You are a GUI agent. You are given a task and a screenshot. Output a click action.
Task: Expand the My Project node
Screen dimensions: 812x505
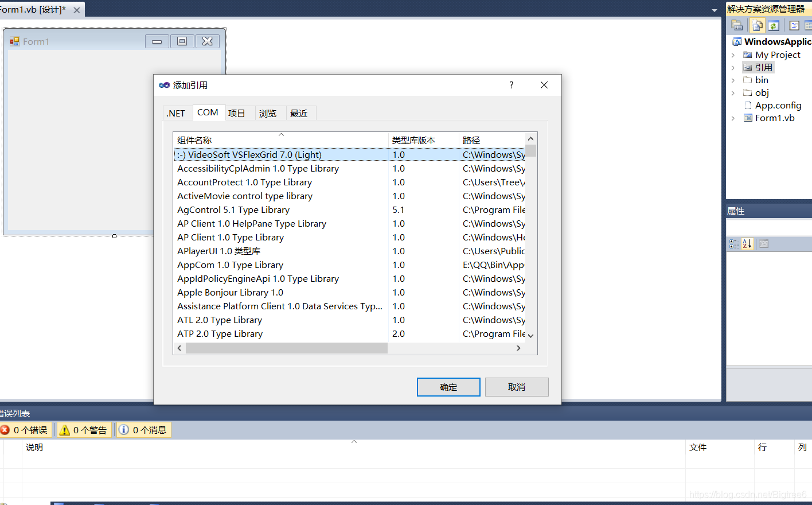(733, 55)
